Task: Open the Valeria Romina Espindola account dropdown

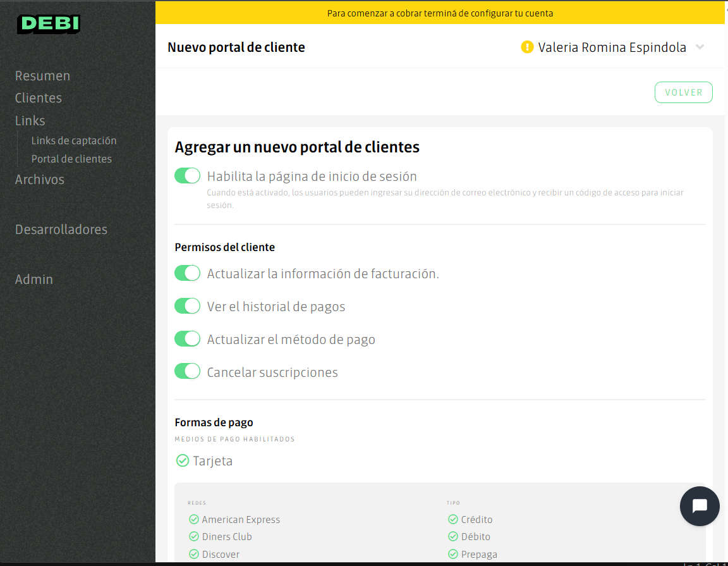Action: point(700,47)
